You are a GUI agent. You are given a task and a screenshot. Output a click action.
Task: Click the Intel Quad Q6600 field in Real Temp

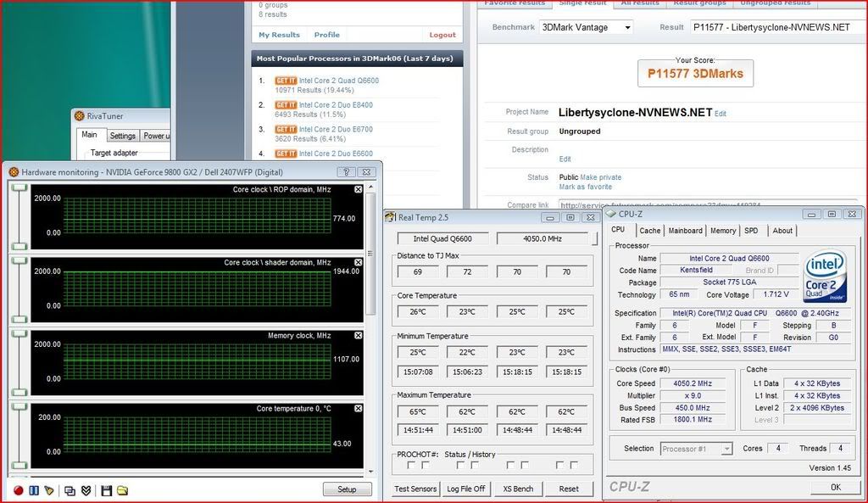click(442, 238)
